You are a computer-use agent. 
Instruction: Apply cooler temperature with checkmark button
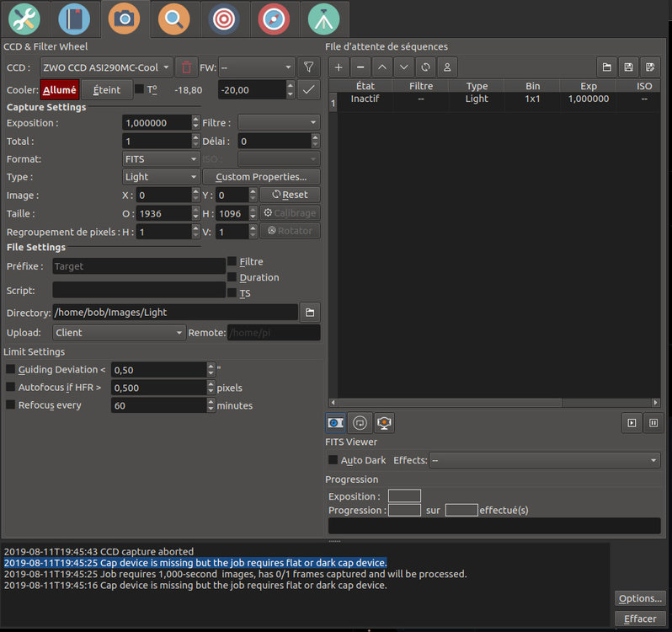click(x=308, y=90)
